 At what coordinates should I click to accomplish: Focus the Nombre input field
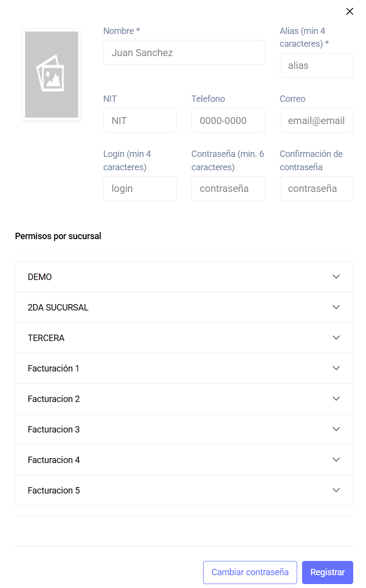click(184, 53)
